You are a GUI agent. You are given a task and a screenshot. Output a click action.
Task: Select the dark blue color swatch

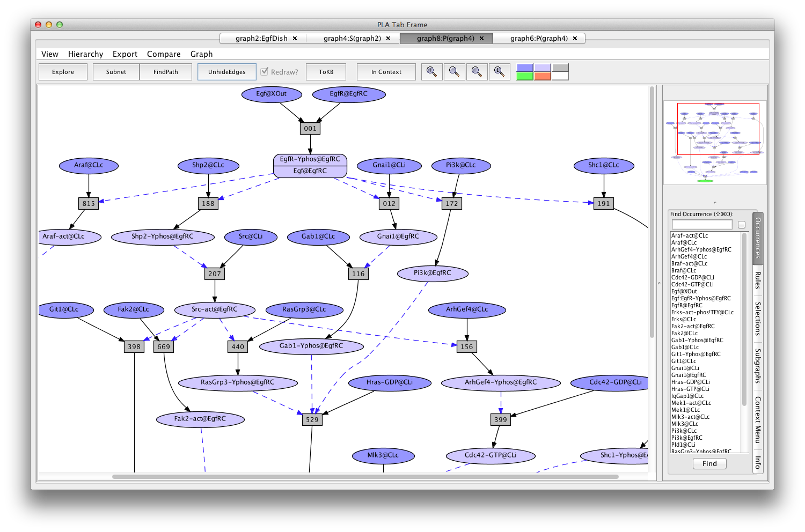(x=524, y=68)
